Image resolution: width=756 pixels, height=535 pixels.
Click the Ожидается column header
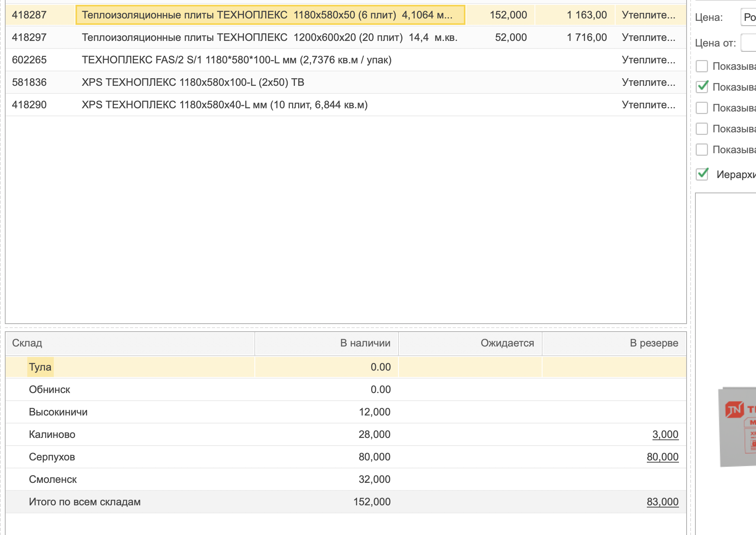point(470,343)
